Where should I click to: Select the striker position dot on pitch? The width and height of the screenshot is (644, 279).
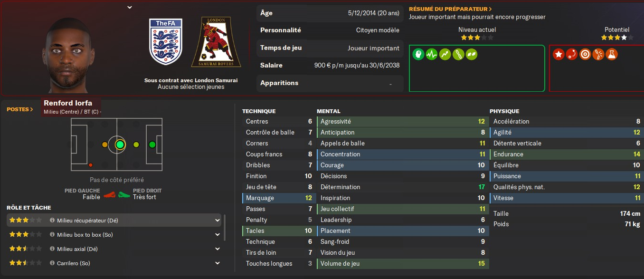(152, 144)
